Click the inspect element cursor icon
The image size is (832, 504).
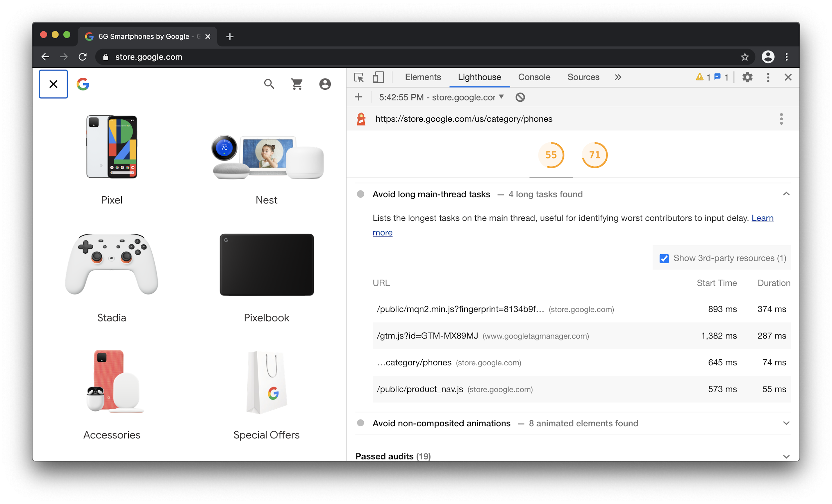click(359, 76)
